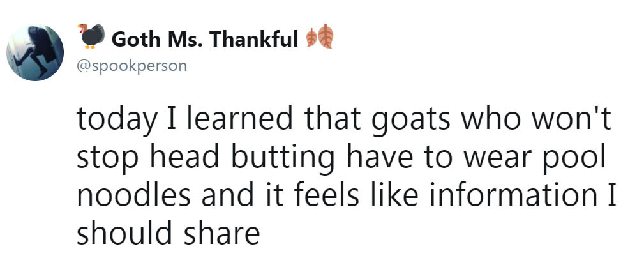Click the fallen leaf emoji after Thankful

(320, 39)
